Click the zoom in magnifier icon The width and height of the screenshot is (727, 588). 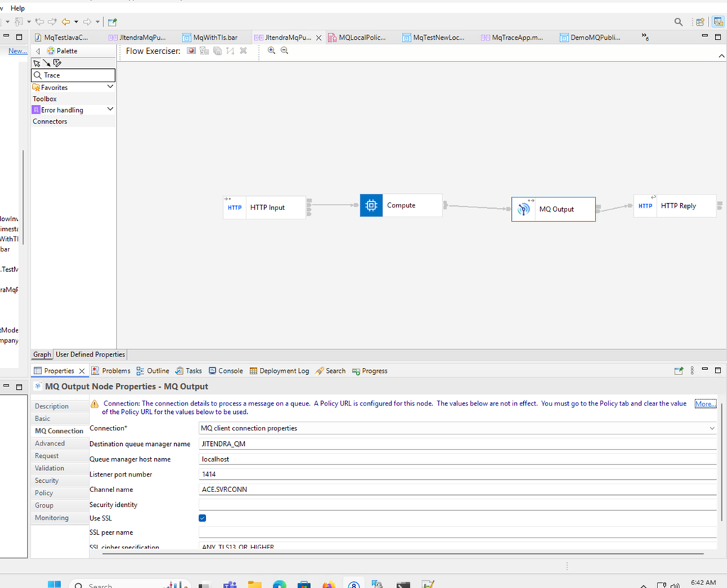(271, 51)
